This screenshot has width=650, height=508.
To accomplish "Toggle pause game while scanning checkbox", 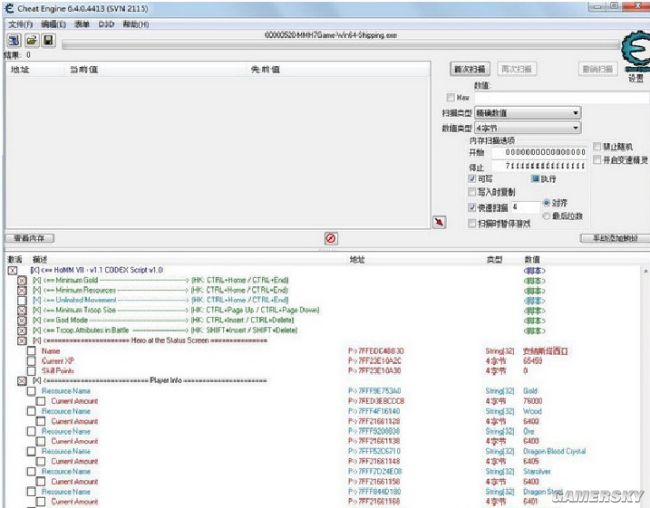I will tap(472, 224).
